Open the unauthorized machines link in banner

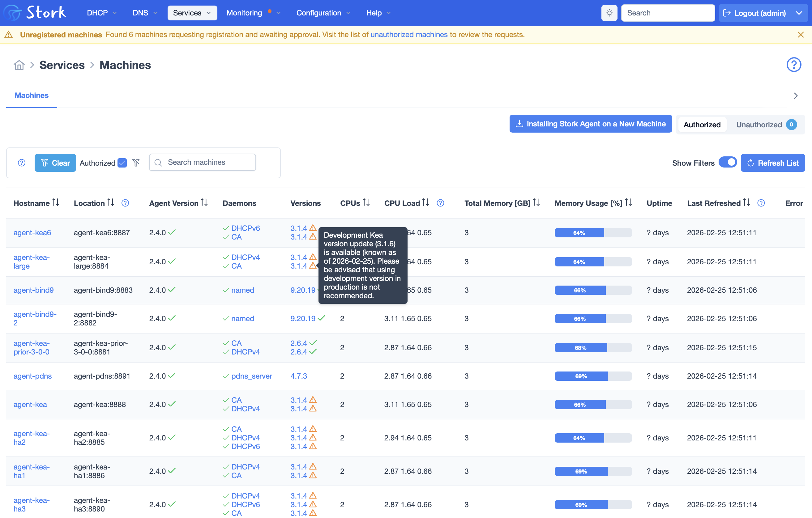(409, 34)
